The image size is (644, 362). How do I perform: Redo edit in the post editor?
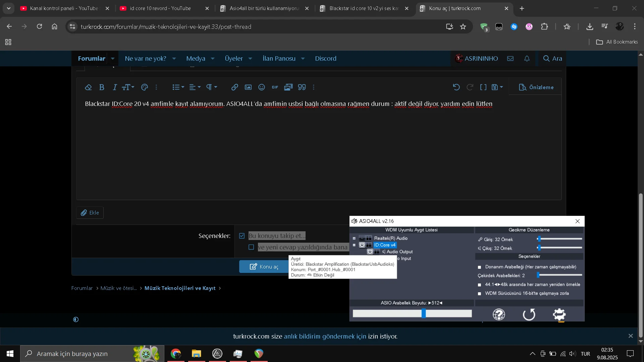pyautogui.click(x=470, y=87)
